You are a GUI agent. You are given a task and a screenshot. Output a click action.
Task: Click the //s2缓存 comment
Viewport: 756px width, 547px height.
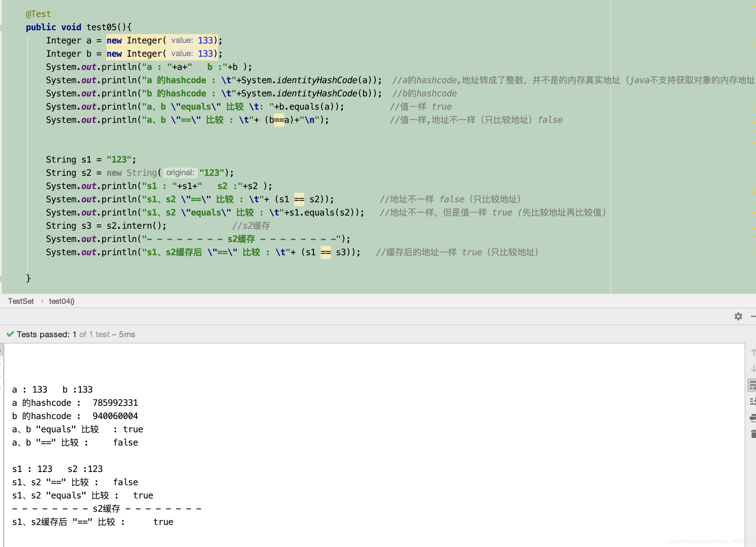click(x=251, y=226)
